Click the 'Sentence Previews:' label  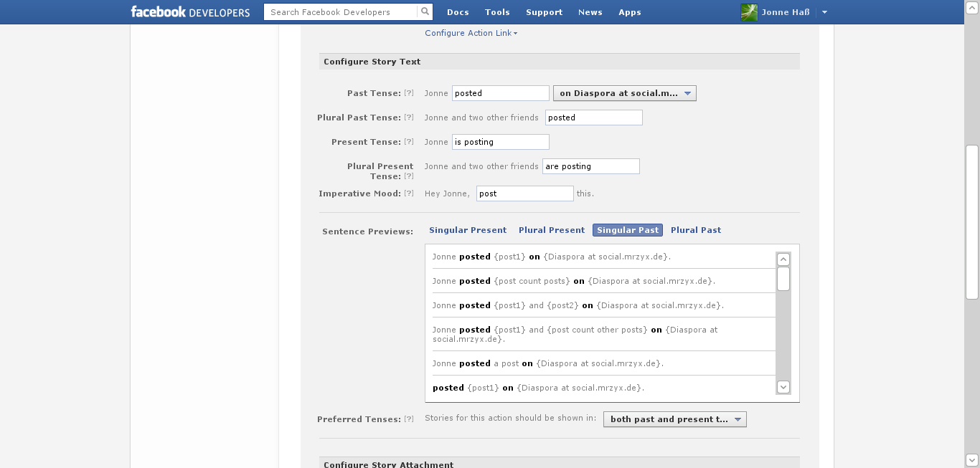click(x=367, y=231)
